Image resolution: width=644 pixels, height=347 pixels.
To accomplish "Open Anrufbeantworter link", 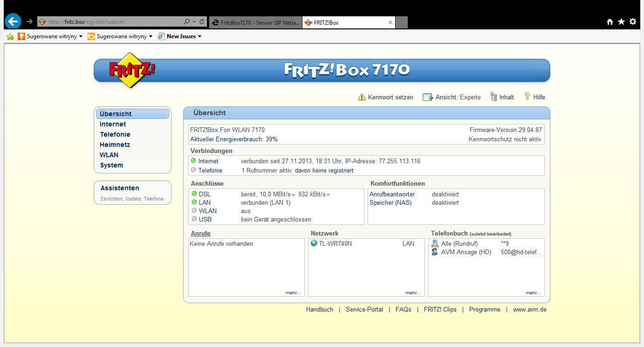I will (392, 194).
